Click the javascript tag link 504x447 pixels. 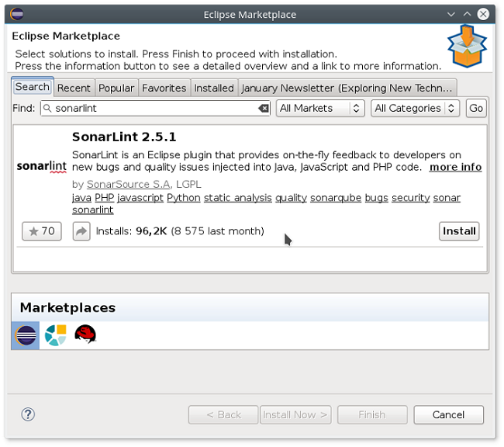(140, 198)
